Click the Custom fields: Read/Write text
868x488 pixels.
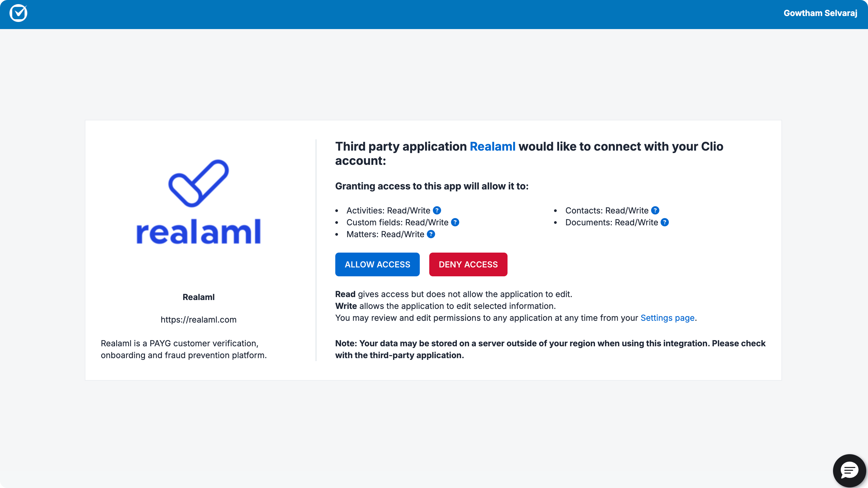(397, 222)
